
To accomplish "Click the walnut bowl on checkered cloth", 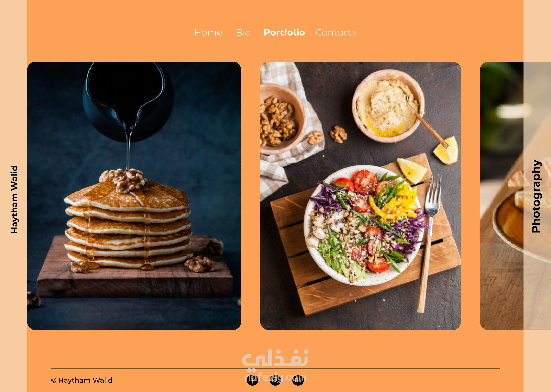I will 282,119.
